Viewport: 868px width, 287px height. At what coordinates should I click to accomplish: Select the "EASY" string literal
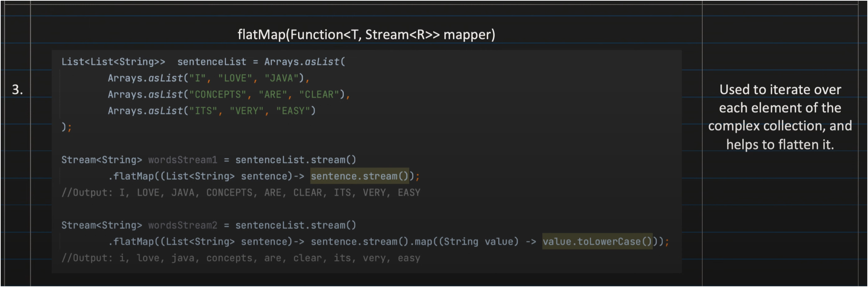[x=293, y=111]
